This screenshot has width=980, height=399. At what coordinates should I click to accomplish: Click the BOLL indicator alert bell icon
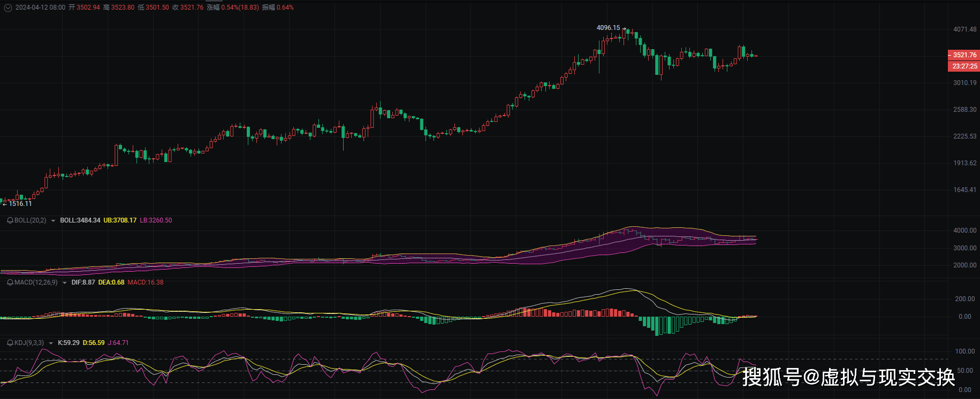pyautogui.click(x=10, y=220)
